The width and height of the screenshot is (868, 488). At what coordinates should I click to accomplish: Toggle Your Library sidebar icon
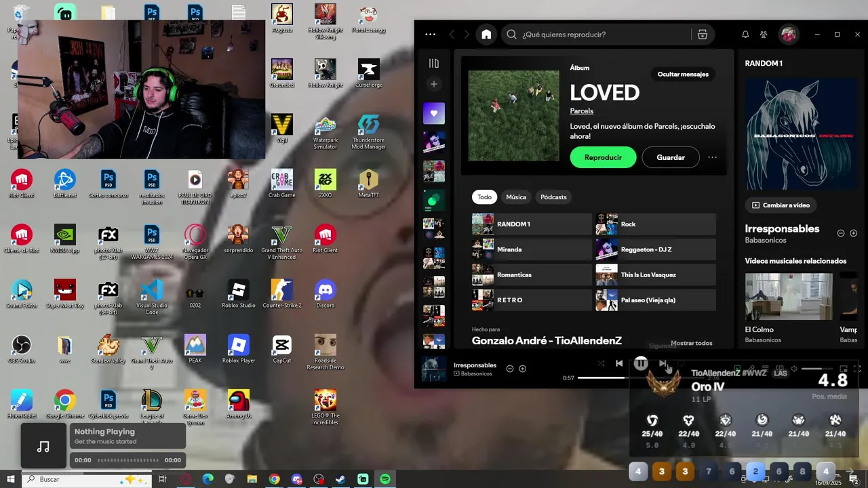coord(434,63)
